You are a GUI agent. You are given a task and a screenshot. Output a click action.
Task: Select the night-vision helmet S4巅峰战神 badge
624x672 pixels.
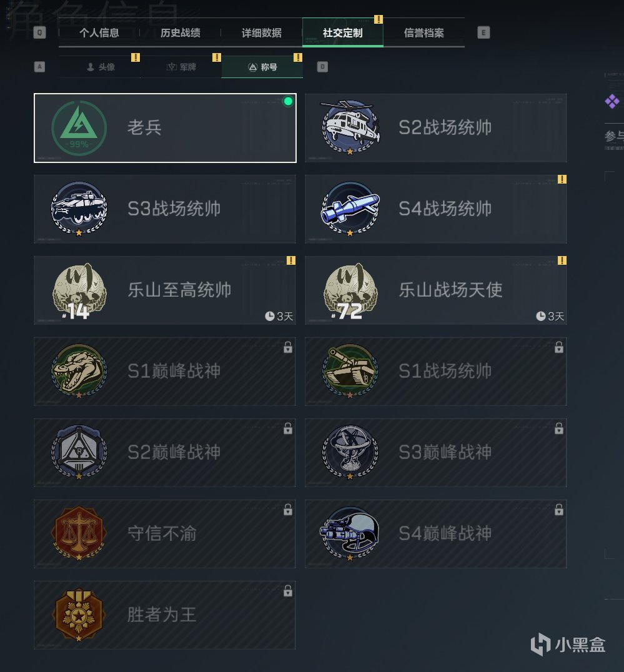350,533
